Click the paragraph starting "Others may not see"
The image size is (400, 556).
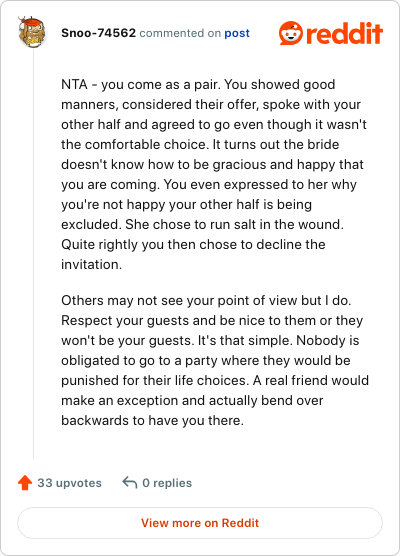click(x=215, y=360)
